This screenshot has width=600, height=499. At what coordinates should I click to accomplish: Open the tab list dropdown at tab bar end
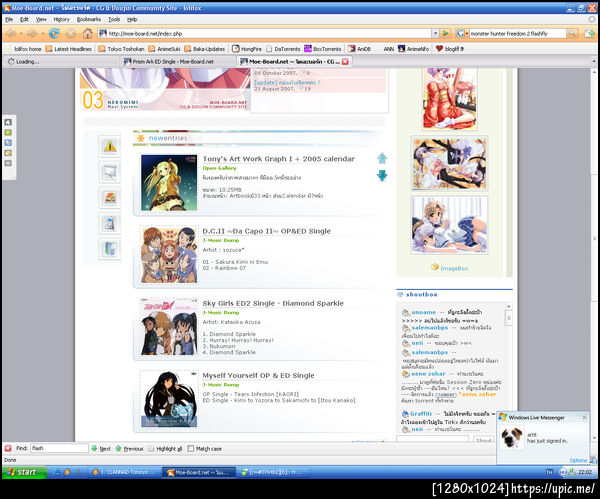click(x=594, y=61)
